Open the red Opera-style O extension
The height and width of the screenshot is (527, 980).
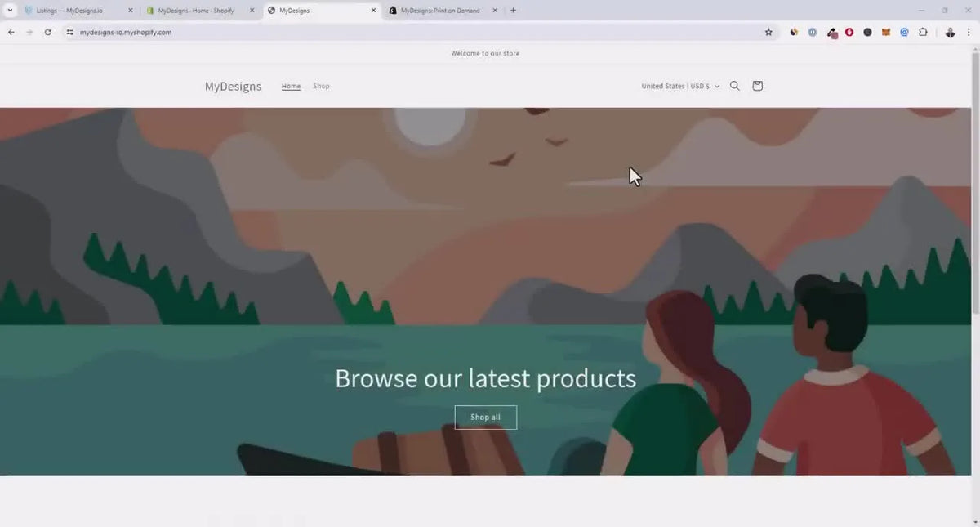click(x=849, y=32)
